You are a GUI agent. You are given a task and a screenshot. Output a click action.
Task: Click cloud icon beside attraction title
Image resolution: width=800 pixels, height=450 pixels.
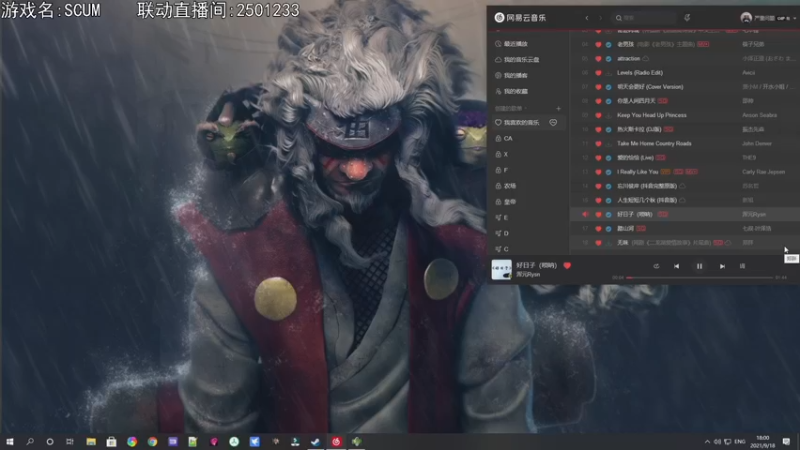[646, 59]
